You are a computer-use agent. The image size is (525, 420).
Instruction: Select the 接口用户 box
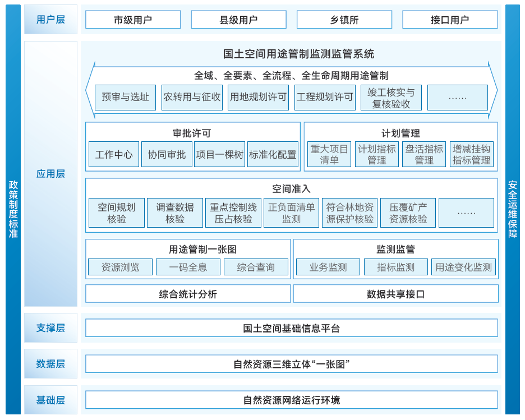450,20
